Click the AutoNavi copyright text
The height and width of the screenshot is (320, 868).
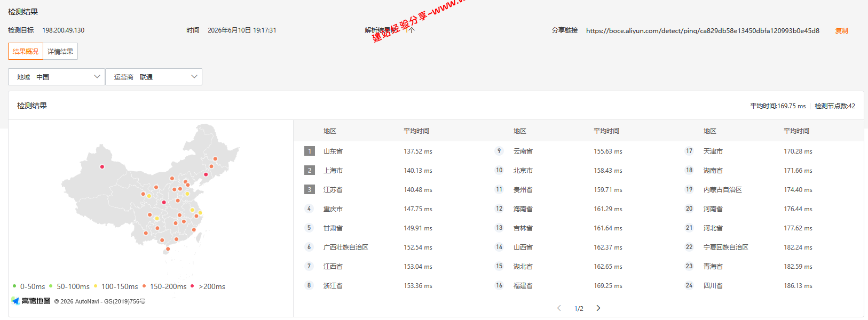[x=100, y=301]
